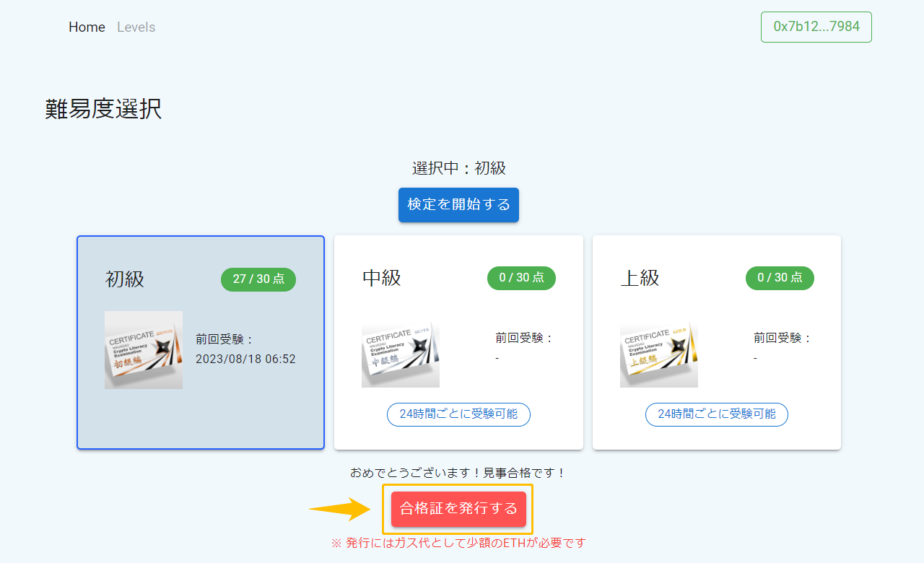Viewport: 924px width, 563px height.
Task: Click the date 2023/08/18 06:52
Action: coord(245,359)
